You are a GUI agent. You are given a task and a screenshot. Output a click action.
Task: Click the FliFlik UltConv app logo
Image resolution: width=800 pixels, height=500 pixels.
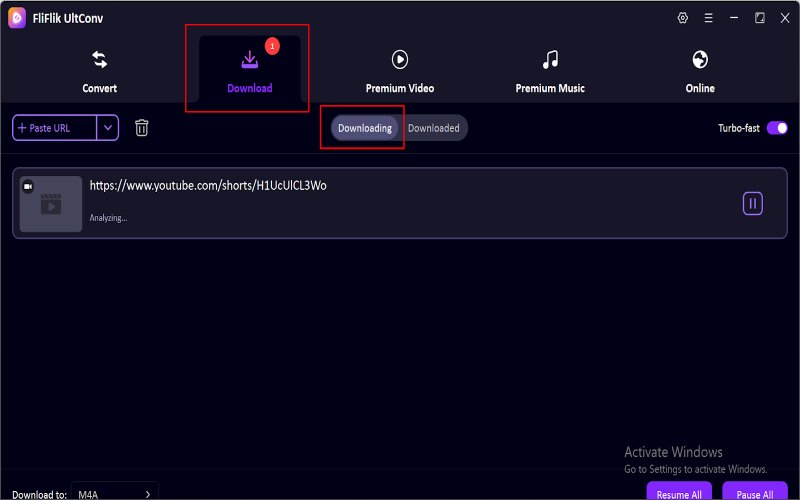coord(17,18)
